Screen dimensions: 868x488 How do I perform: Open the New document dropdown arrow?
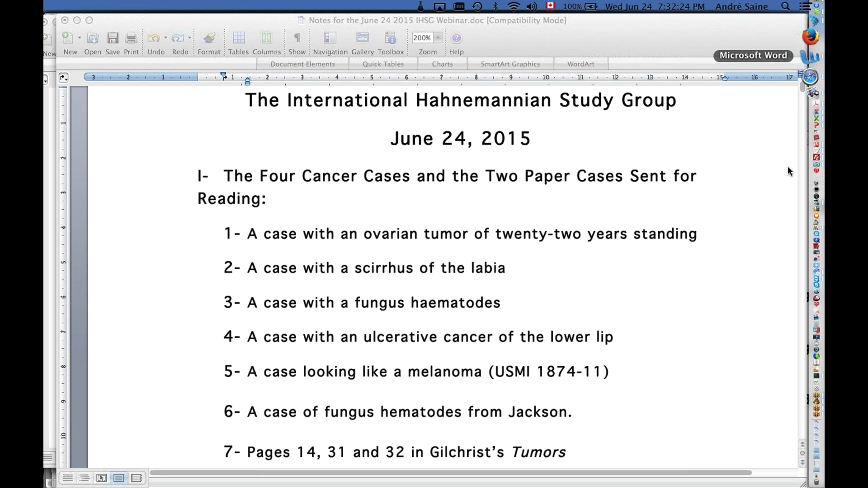pyautogui.click(x=80, y=38)
